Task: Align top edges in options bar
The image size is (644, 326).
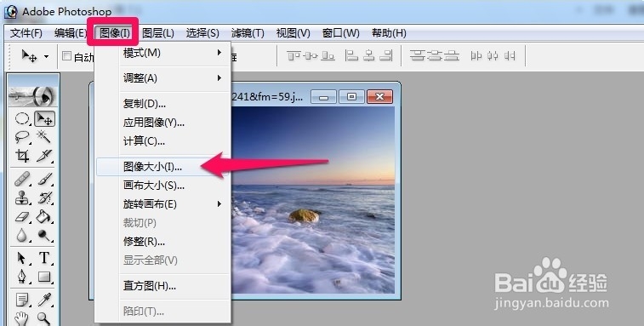Action: pos(294,55)
